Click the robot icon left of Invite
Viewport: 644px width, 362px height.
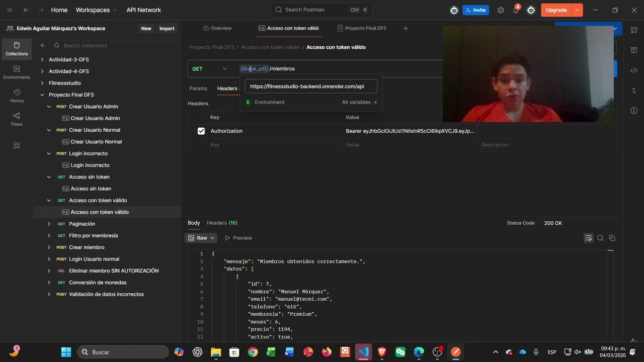(x=454, y=10)
